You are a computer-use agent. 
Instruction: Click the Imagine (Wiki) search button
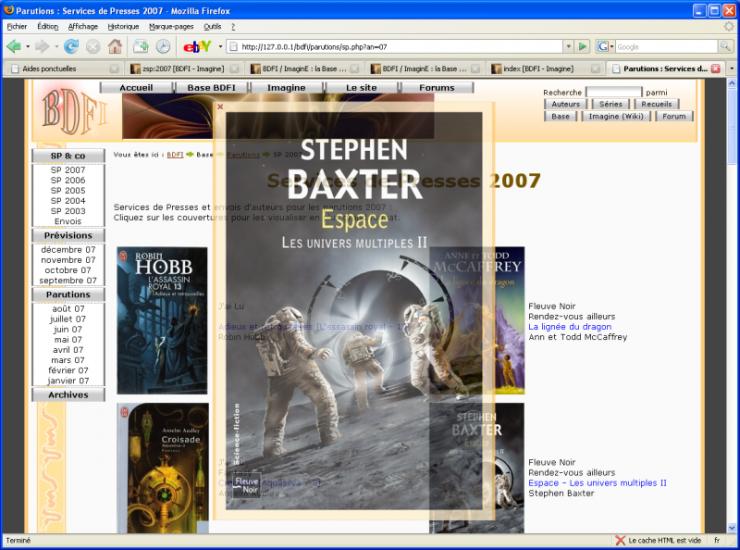[616, 116]
